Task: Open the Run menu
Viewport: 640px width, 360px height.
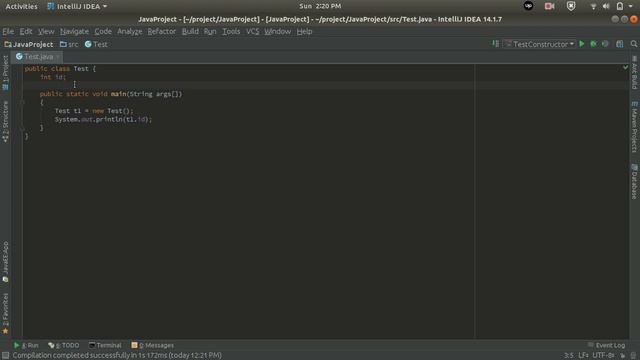Action: pyautogui.click(x=210, y=31)
